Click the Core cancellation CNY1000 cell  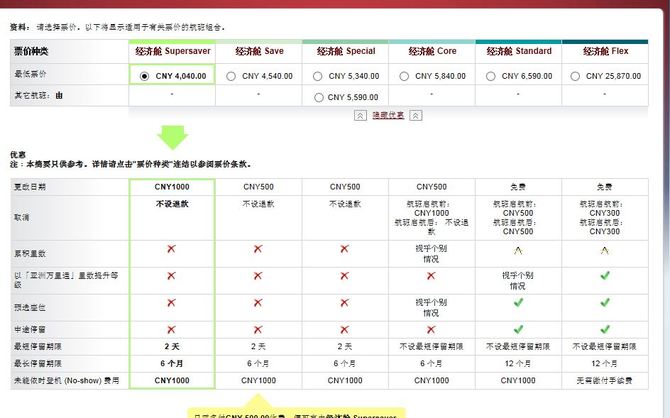click(432, 218)
